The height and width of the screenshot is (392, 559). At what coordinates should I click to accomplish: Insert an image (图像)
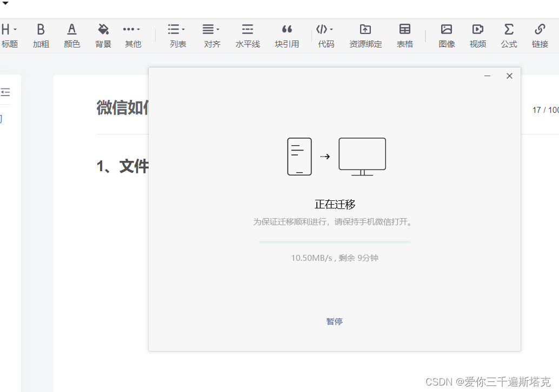coord(447,36)
